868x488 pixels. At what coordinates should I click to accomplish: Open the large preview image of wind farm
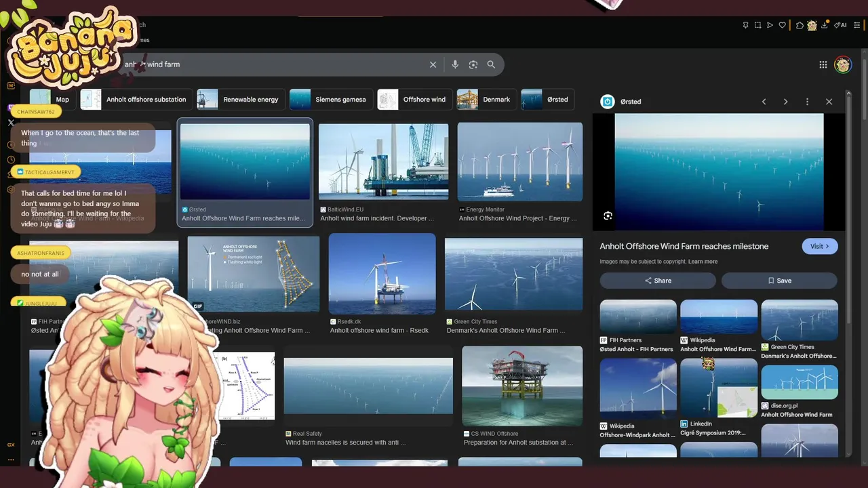pyautogui.click(x=719, y=172)
